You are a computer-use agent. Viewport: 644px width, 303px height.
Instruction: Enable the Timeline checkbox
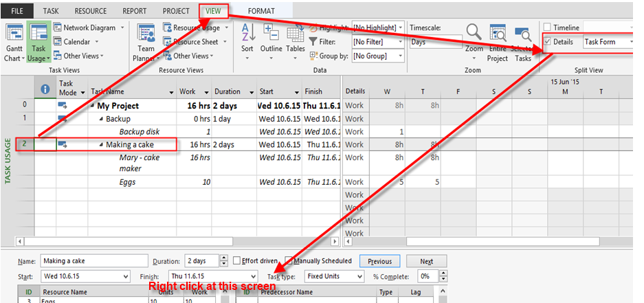pos(547,27)
